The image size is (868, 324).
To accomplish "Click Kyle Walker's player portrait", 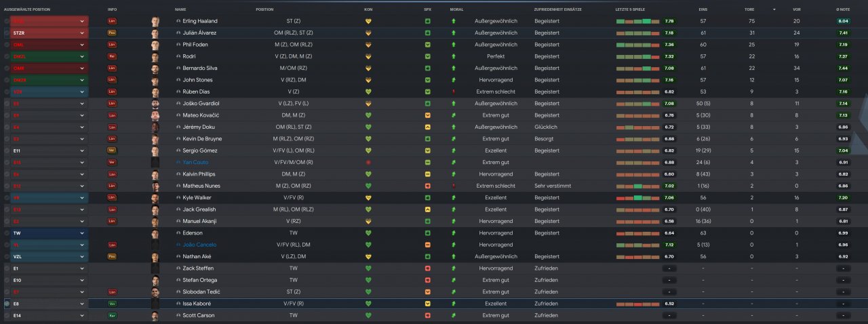I will point(155,198).
